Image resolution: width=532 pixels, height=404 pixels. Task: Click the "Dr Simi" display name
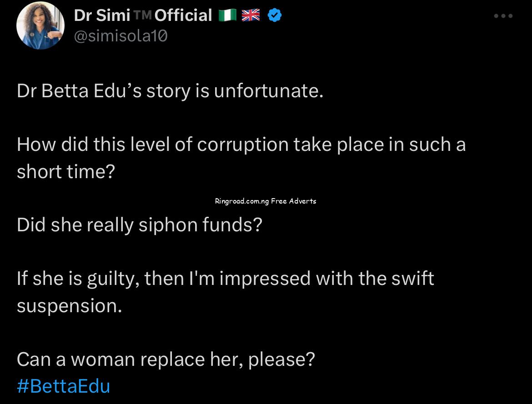coord(102,15)
